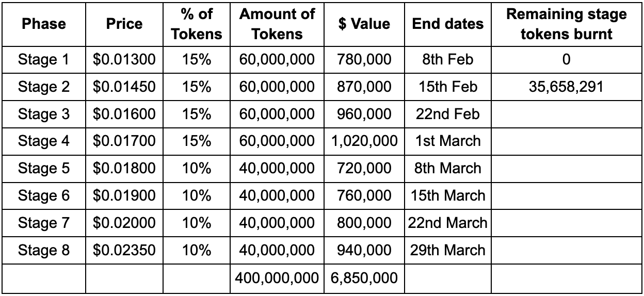Select the End dates header cell
The image size is (644, 296).
pos(448,24)
